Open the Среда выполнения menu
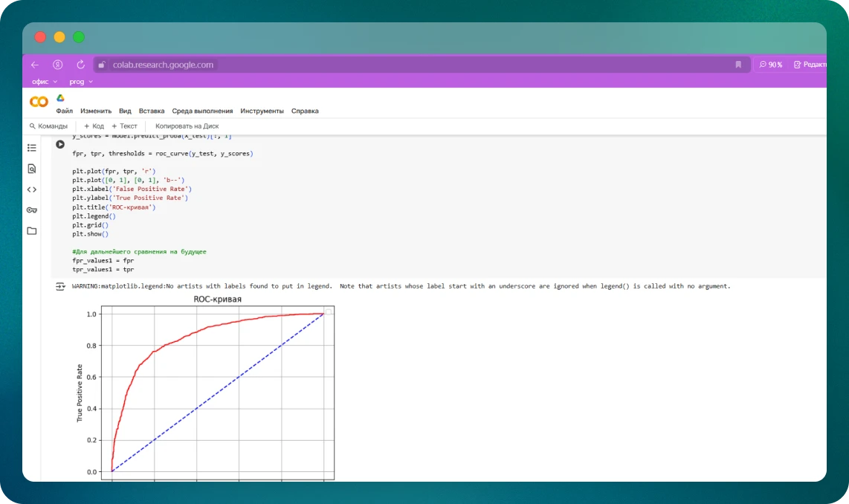The image size is (849, 504). (x=202, y=111)
